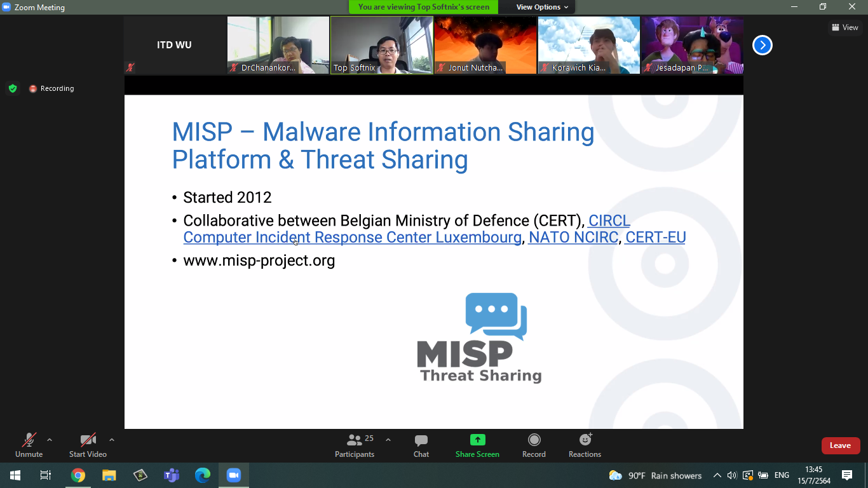Open the Participants panel

pyautogui.click(x=356, y=445)
